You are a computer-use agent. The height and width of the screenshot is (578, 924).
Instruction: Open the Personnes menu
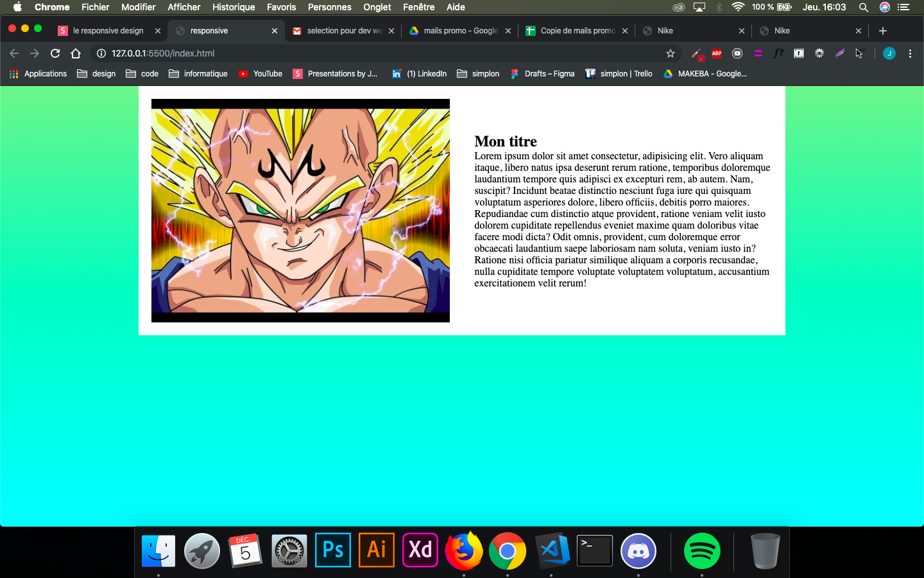330,7
